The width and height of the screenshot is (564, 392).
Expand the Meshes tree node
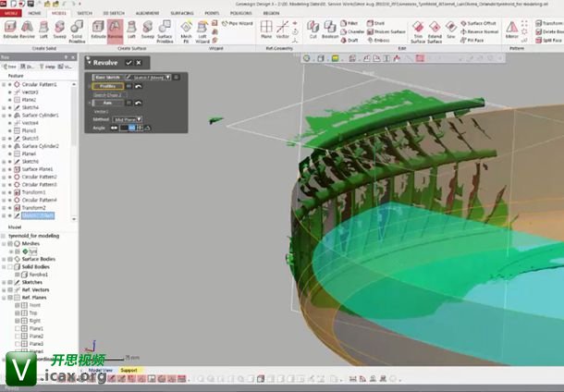tap(5, 242)
